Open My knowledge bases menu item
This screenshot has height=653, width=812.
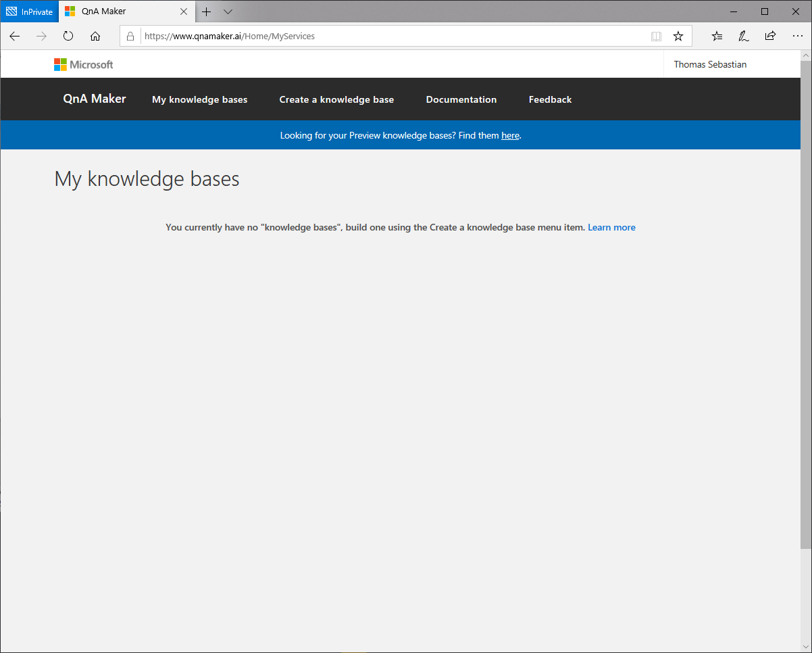199,99
